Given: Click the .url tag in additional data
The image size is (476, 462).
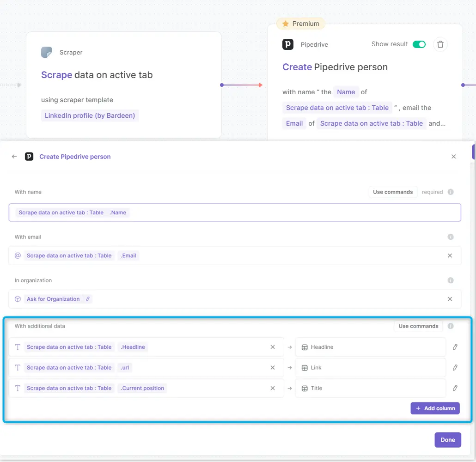Looking at the screenshot, I should [125, 368].
